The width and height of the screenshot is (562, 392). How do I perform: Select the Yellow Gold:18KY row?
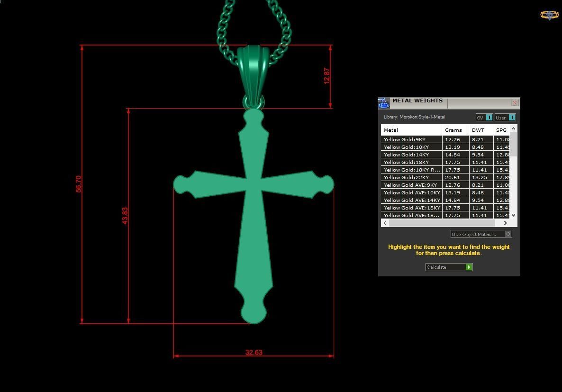[x=445, y=162]
